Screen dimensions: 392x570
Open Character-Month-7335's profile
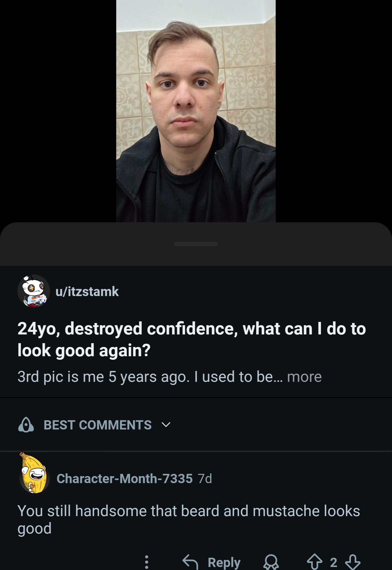(124, 478)
